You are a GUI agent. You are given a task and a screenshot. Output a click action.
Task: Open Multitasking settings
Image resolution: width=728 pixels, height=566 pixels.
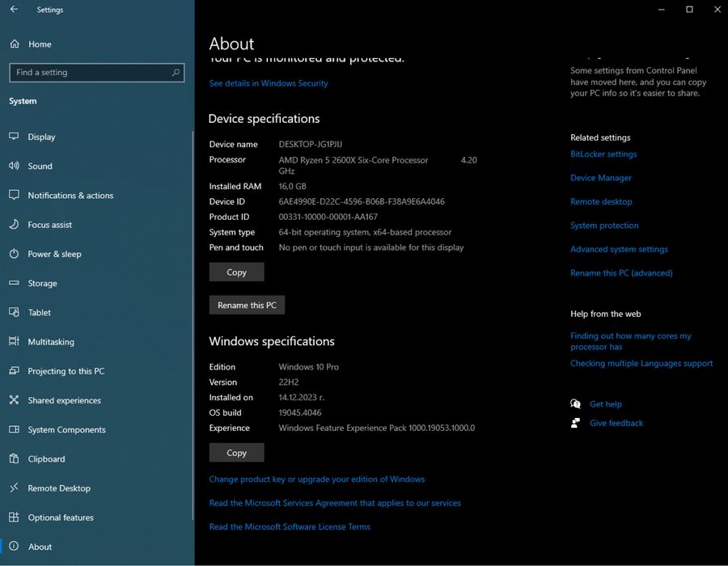(x=51, y=341)
